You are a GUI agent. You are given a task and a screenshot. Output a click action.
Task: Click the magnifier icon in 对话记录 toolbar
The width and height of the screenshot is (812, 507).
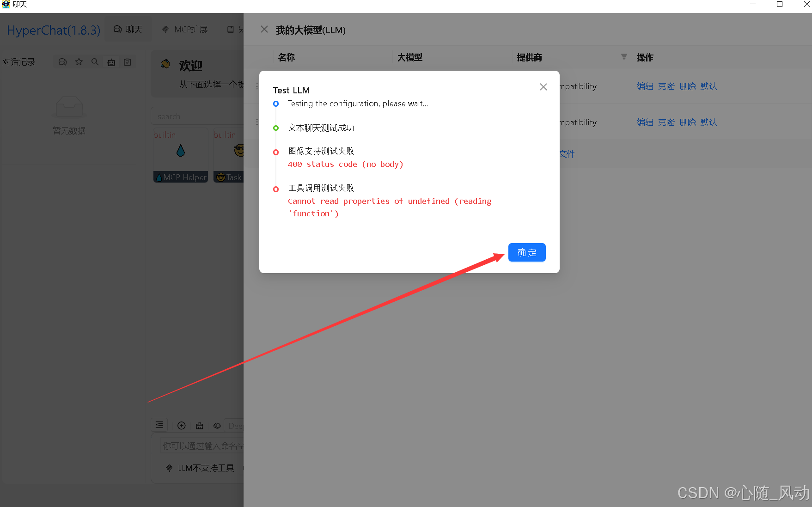95,62
